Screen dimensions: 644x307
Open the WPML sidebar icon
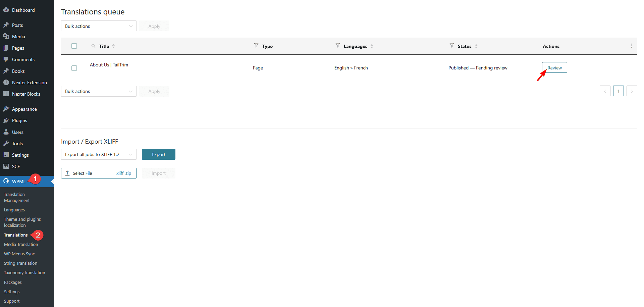coord(6,181)
